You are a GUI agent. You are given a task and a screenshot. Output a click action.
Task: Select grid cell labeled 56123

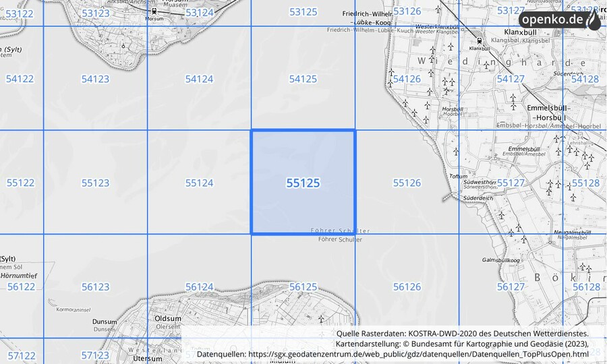click(95, 286)
